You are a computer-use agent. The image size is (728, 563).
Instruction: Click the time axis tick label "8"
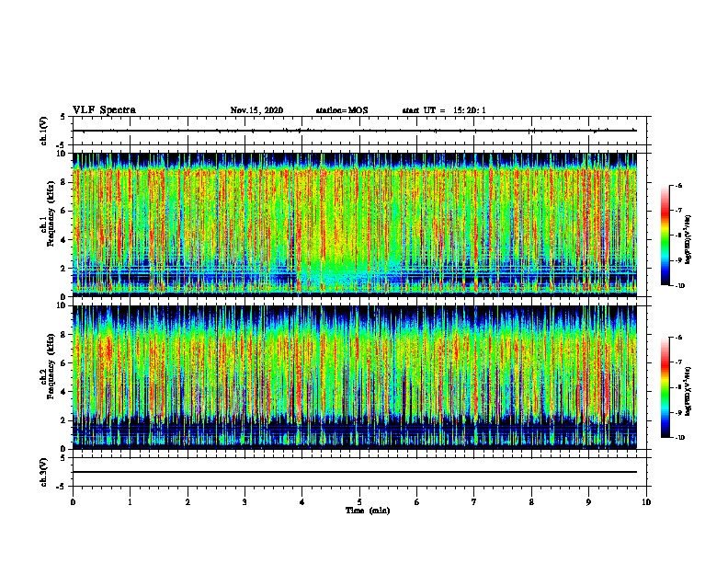[531, 502]
